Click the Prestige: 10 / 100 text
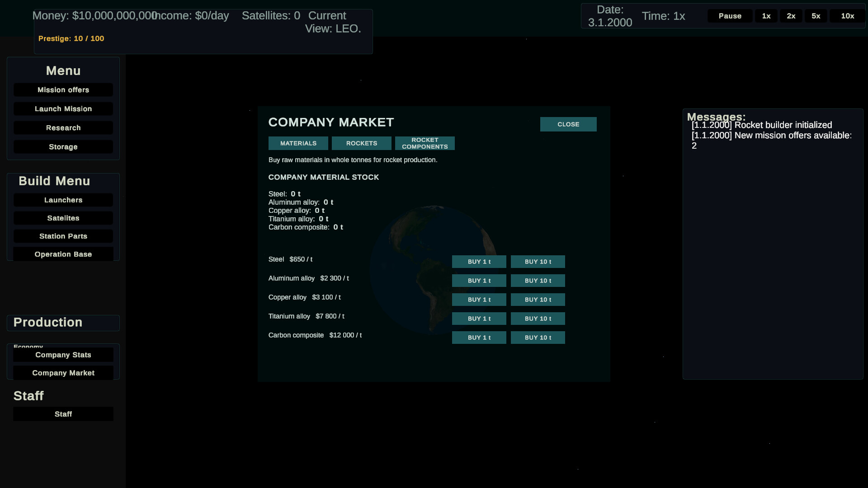Image resolution: width=868 pixels, height=488 pixels. click(x=71, y=39)
